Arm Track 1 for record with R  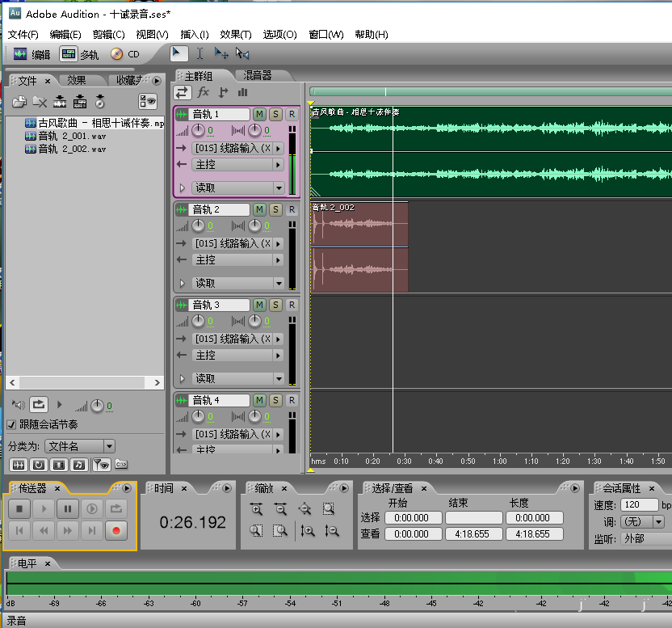292,114
